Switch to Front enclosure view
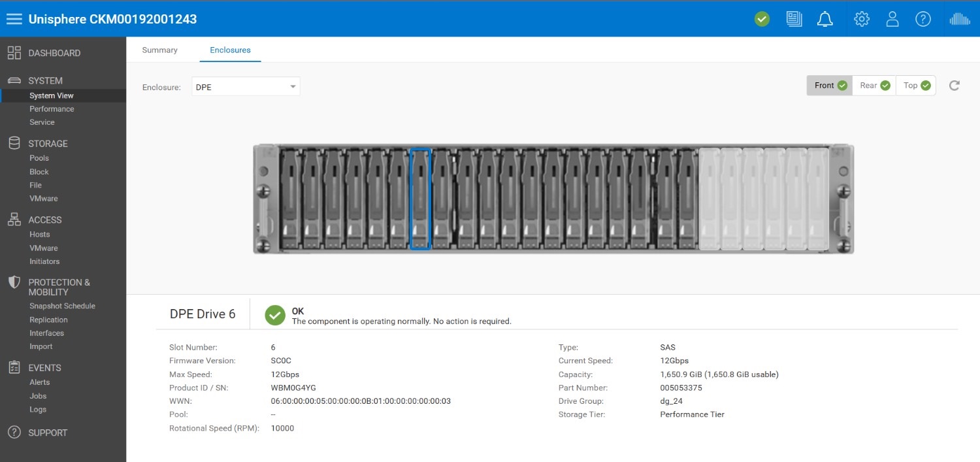980x462 pixels. click(830, 86)
